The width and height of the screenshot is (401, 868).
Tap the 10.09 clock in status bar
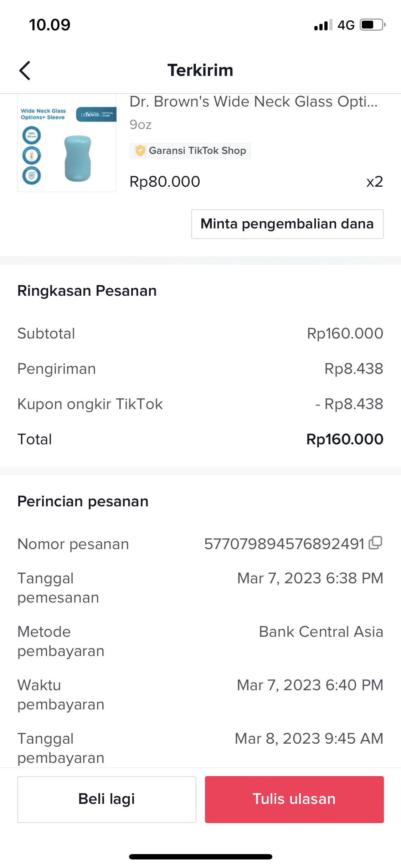pyautogui.click(x=50, y=25)
